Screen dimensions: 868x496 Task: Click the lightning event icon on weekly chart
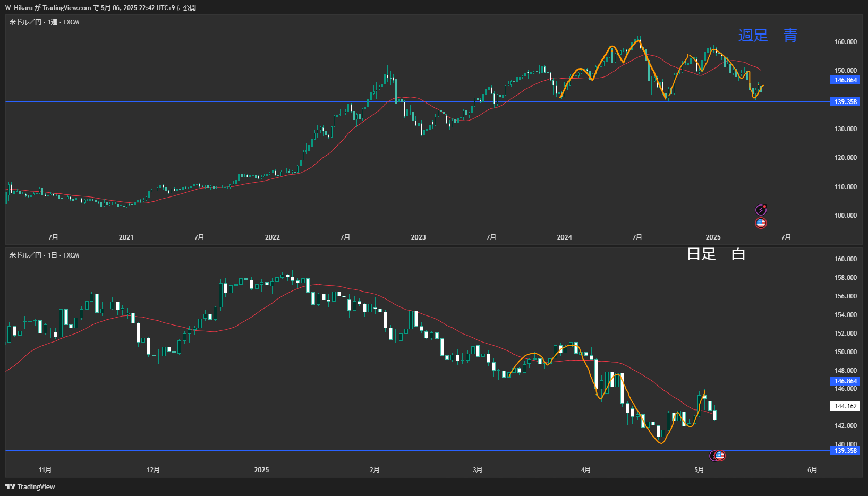pos(761,210)
